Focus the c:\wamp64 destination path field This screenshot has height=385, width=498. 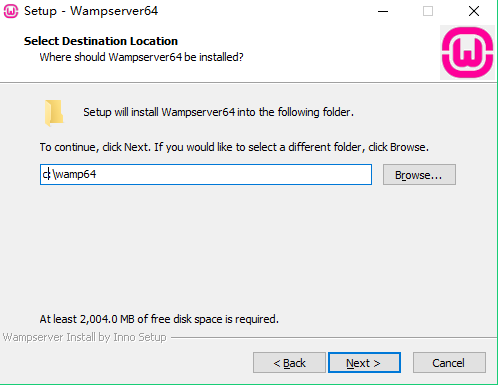coord(206,174)
